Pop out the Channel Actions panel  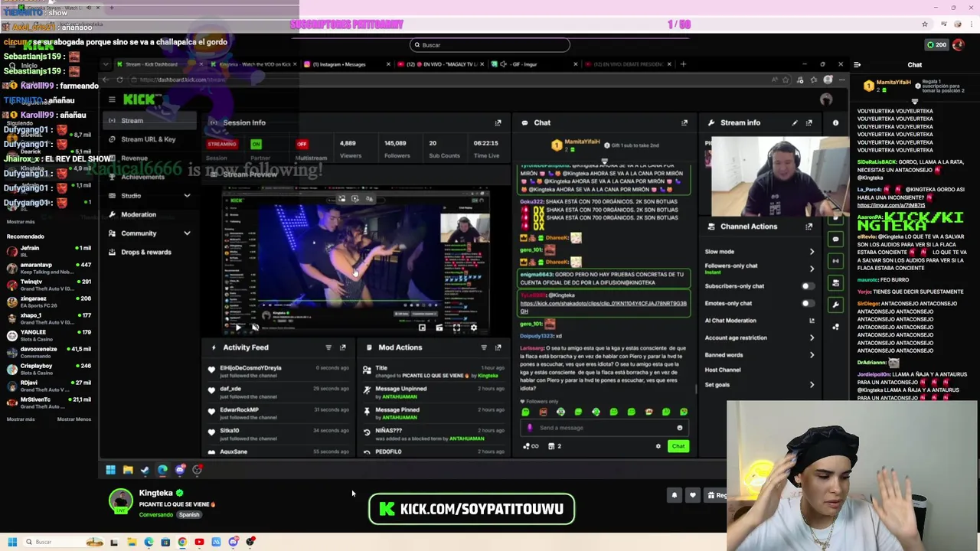click(x=809, y=227)
